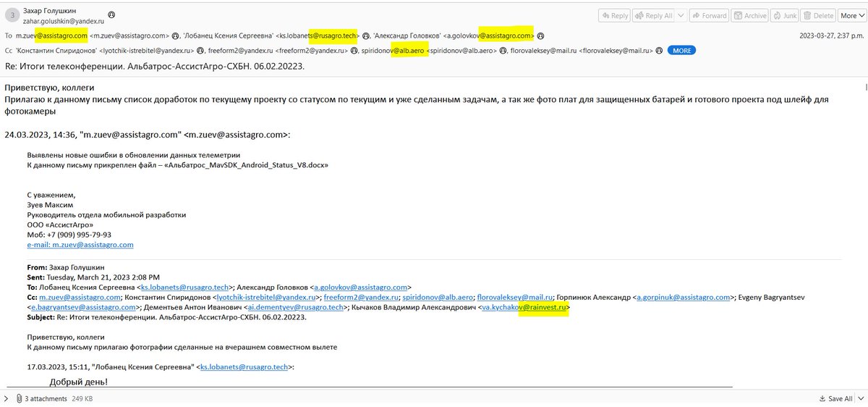Open a.gorpinuk@assistagro.com link
Screen dimensions: 868x407
coord(684,297)
